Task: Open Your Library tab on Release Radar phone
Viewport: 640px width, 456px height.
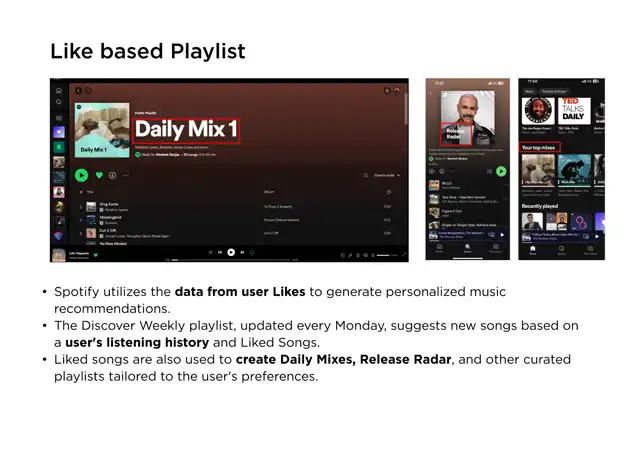Action: (x=495, y=248)
